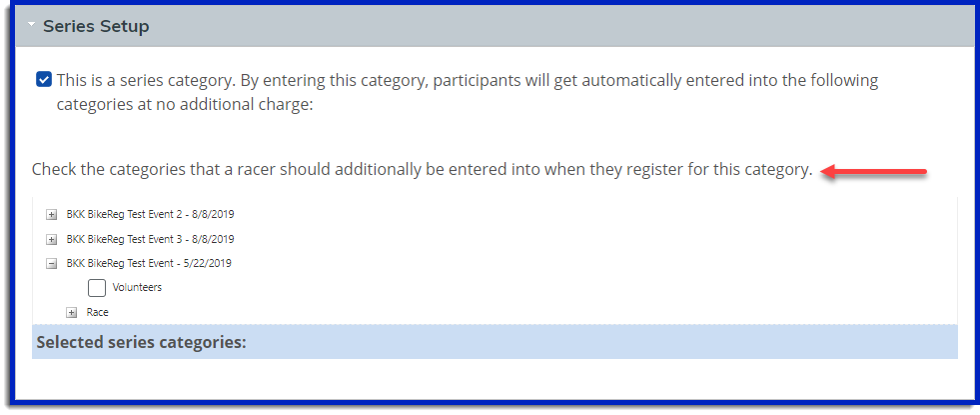980x415 pixels.
Task: Select BKK BikeReg Test Event - 5/22/2019 label
Action: pyautogui.click(x=148, y=264)
